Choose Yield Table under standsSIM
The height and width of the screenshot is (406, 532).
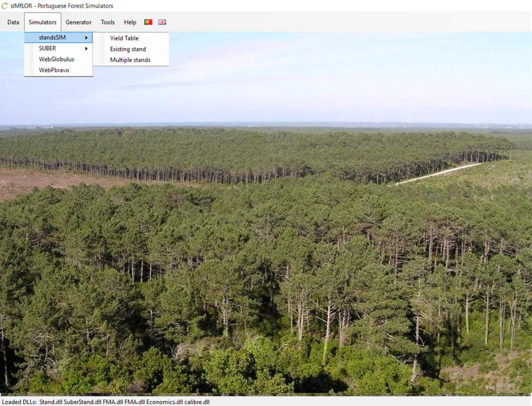(x=131, y=39)
